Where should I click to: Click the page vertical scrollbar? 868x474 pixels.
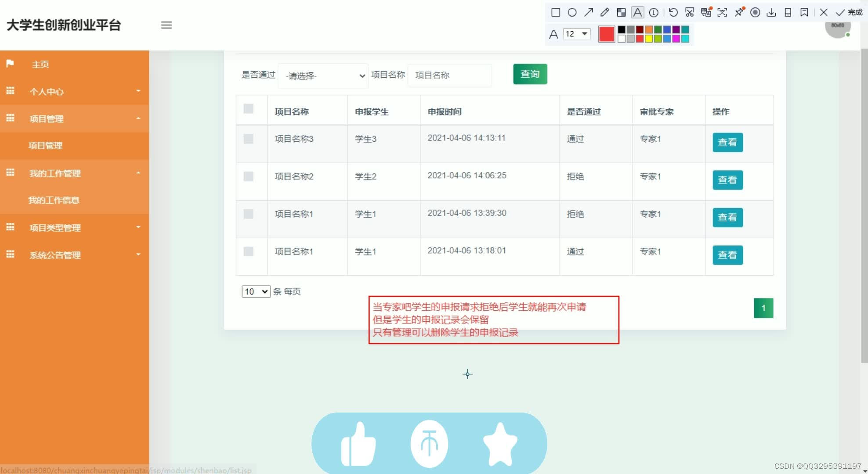click(x=864, y=206)
